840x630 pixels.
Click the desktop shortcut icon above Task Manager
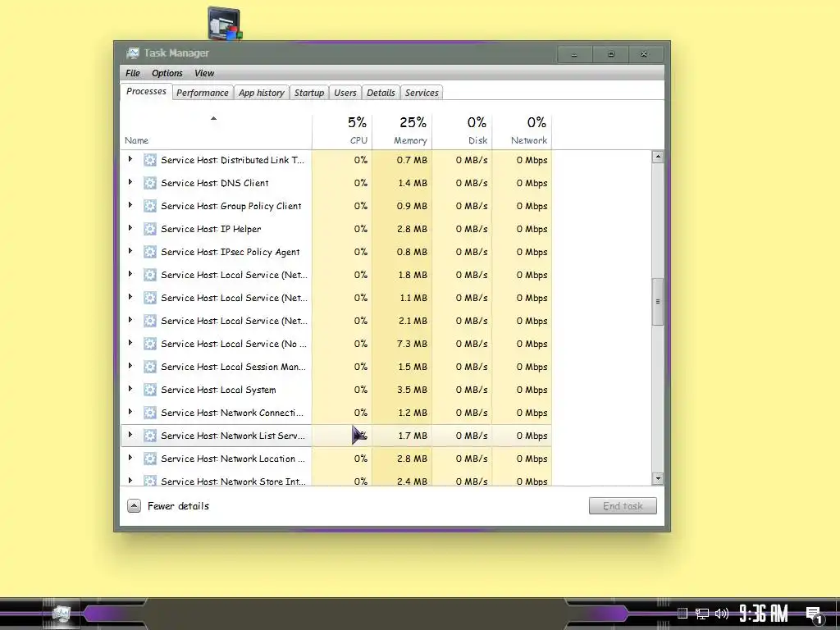pyautogui.click(x=225, y=24)
